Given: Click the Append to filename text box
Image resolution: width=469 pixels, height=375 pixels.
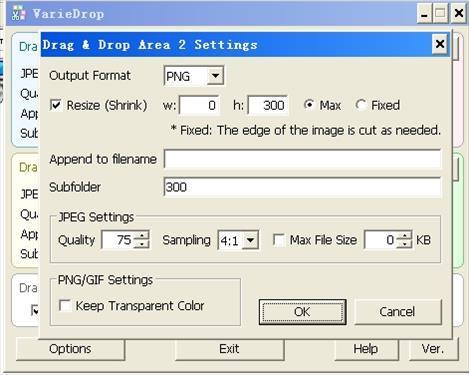Looking at the screenshot, I should [x=302, y=159].
